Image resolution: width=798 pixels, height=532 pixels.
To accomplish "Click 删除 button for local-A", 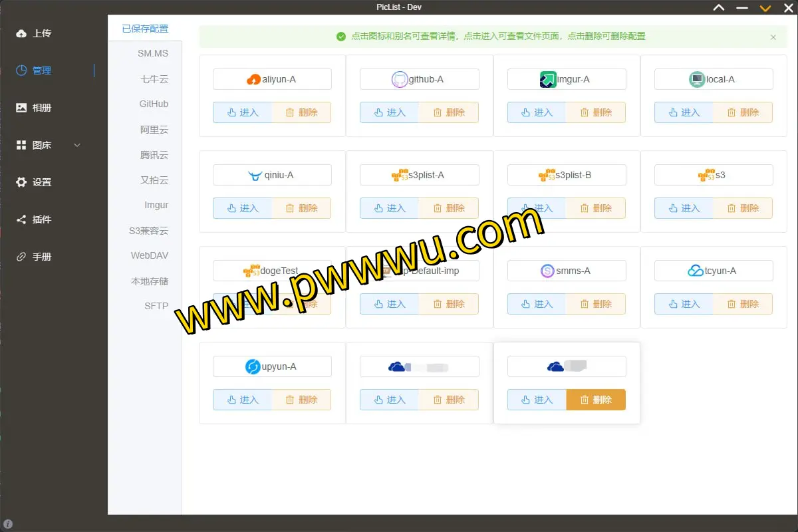I will [743, 112].
